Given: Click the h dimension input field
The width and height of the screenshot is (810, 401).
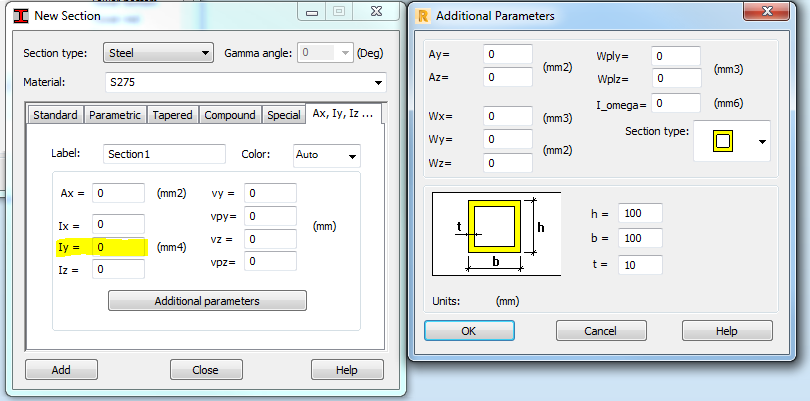Looking at the screenshot, I should pyautogui.click(x=640, y=213).
